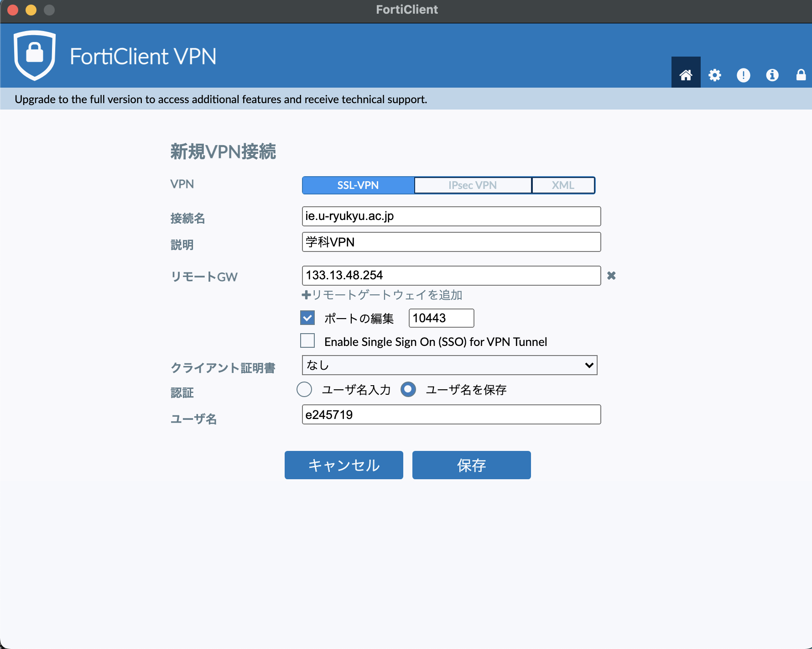The image size is (812, 649).
Task: Minimize window with yellow button
Action: pyautogui.click(x=31, y=10)
